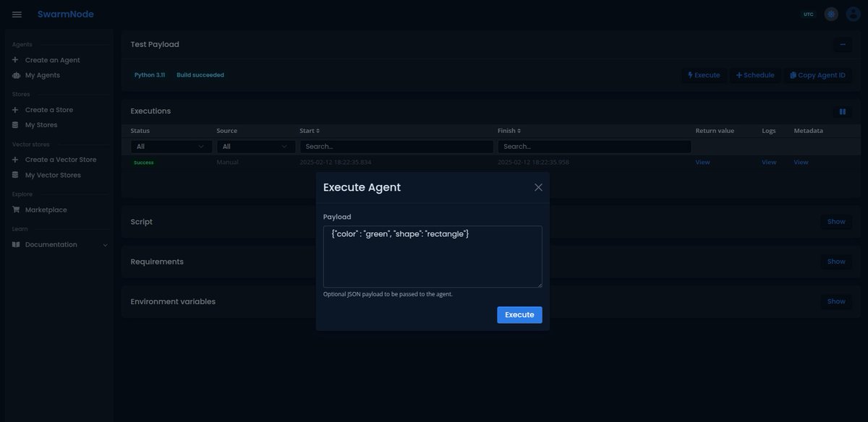Click plus icon beside Create a Store
This screenshot has height=422, width=868.
click(16, 110)
